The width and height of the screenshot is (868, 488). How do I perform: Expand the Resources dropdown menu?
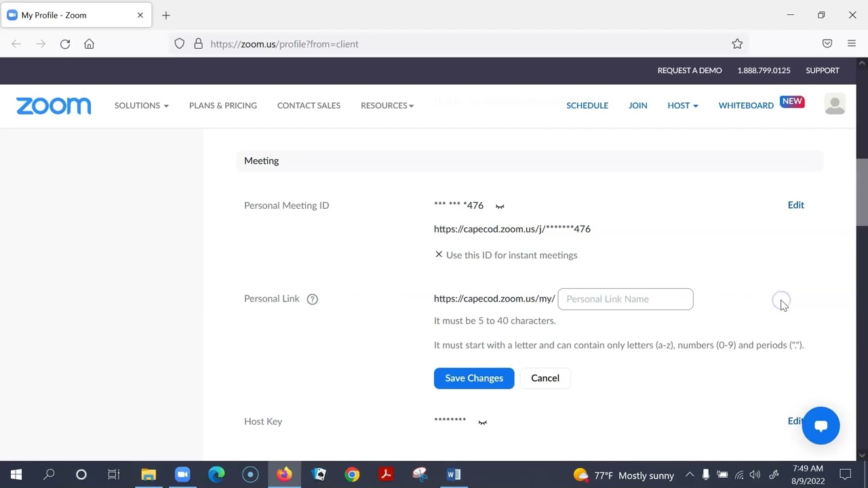point(387,105)
